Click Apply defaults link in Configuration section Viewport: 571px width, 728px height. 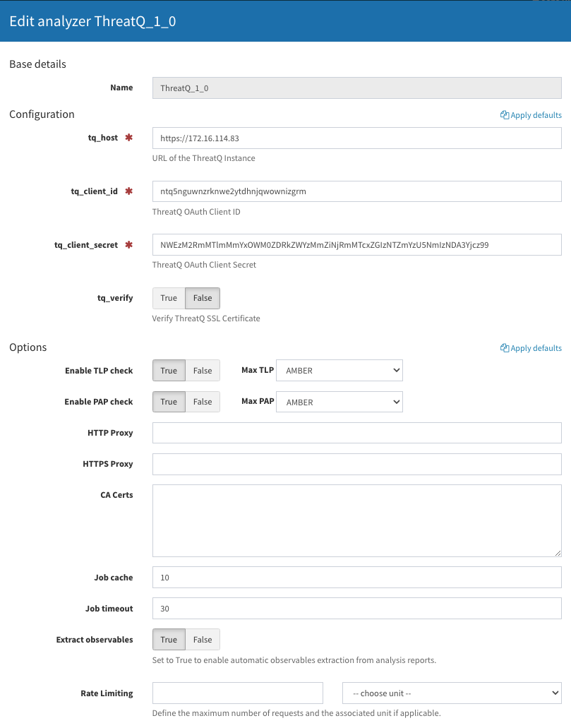pyautogui.click(x=536, y=114)
